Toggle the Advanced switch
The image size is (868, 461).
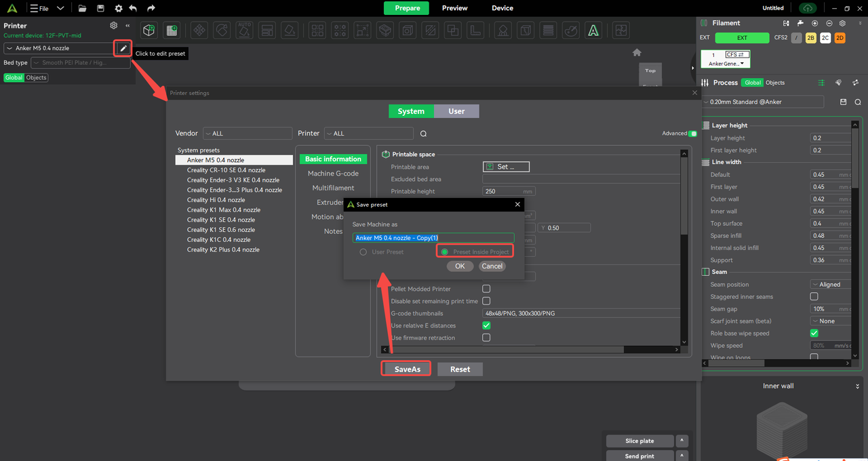pos(692,134)
